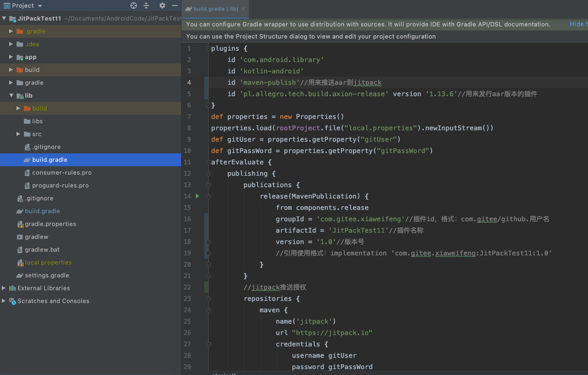Click the green run gutter arrow on line 14

tap(198, 196)
